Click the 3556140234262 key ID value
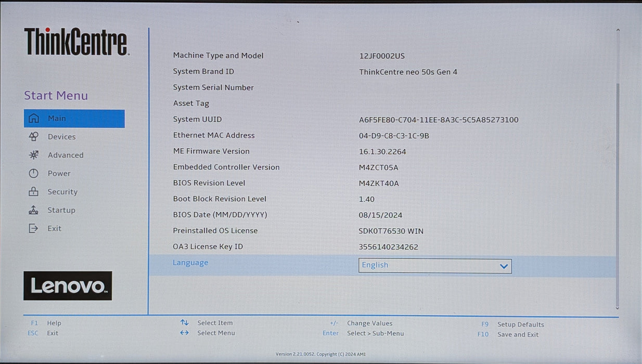 (389, 247)
